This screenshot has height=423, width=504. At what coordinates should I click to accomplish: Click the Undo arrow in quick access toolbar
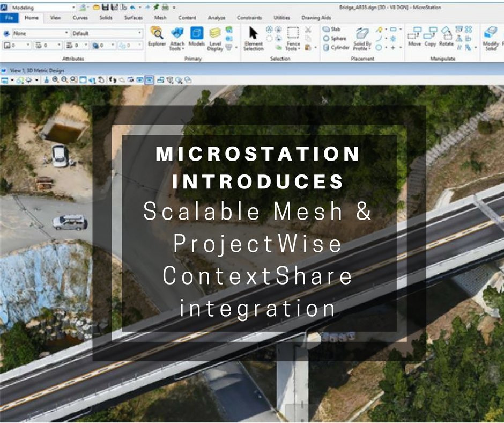point(133,7)
